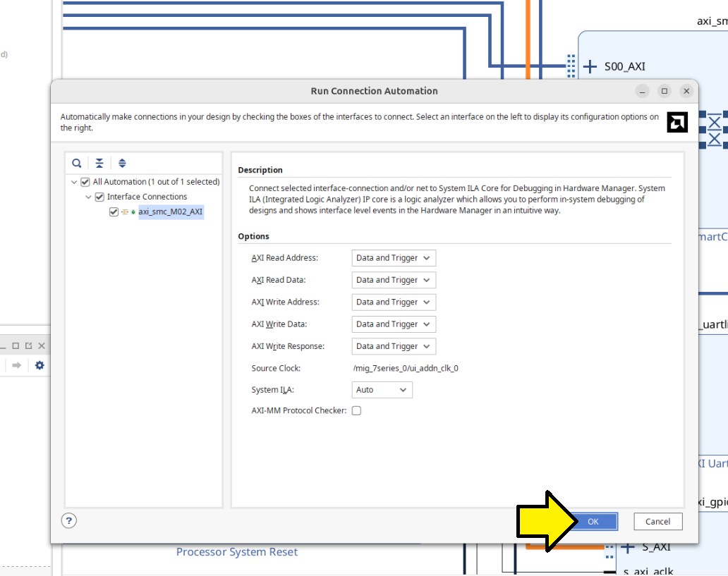The image size is (728, 576).
Task: Open the help question mark button
Action: tap(68, 521)
